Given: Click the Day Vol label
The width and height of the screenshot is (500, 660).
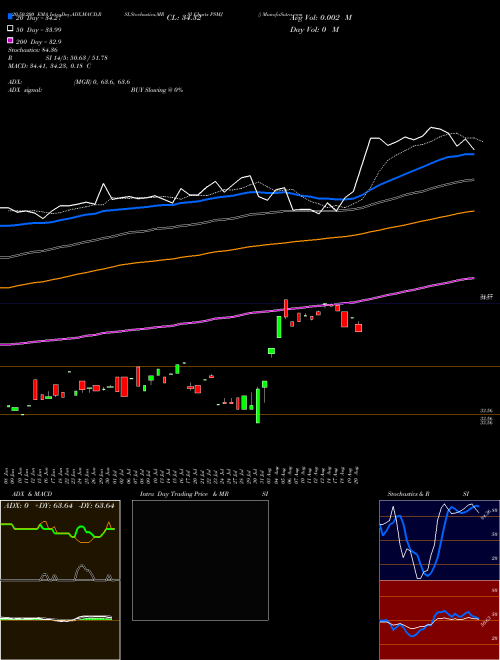Looking at the screenshot, I should (314, 29).
